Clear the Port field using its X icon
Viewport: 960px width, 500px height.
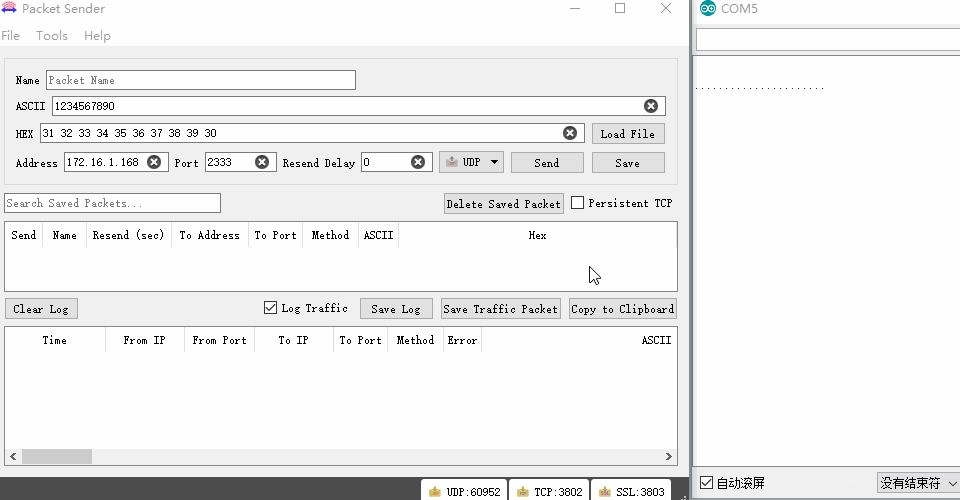(x=262, y=162)
